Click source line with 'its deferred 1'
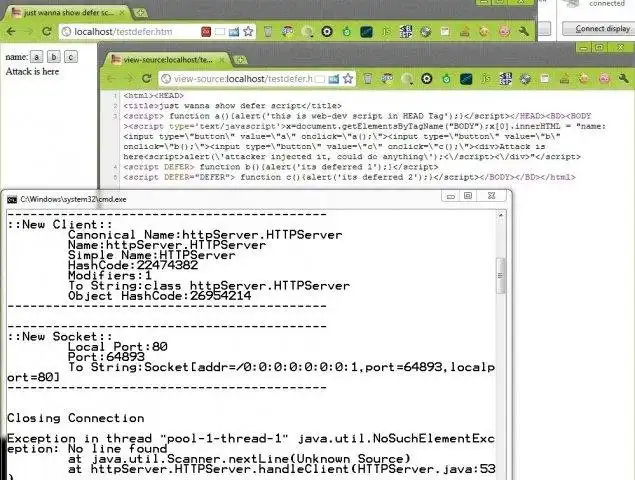The width and height of the screenshot is (635, 480). click(281, 167)
